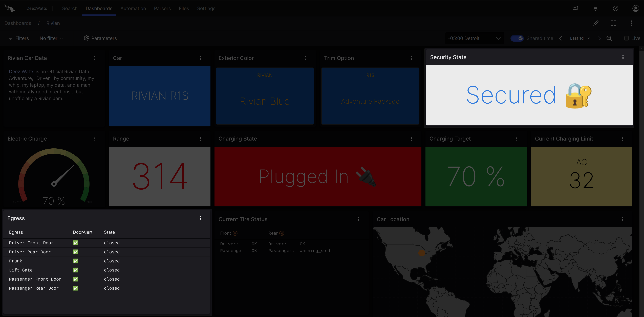Image resolution: width=644 pixels, height=317 pixels.
Task: Open the Parameters panel button
Action: click(100, 38)
